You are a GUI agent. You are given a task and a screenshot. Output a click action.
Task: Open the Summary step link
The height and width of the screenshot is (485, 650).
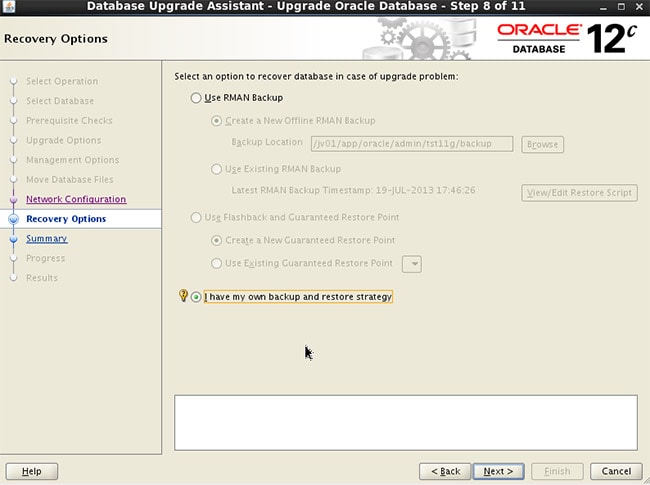click(46, 238)
